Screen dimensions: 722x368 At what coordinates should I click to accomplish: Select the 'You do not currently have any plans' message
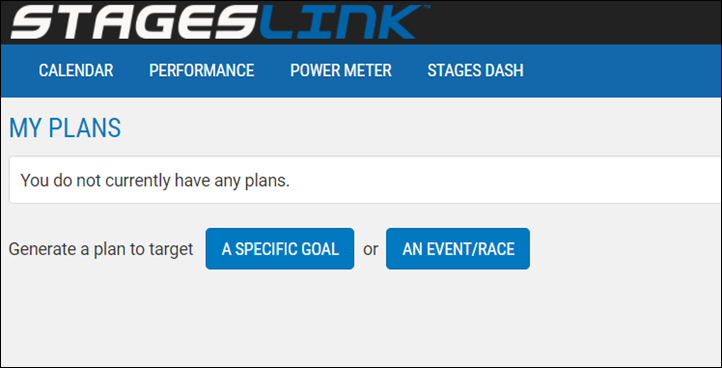click(x=155, y=181)
